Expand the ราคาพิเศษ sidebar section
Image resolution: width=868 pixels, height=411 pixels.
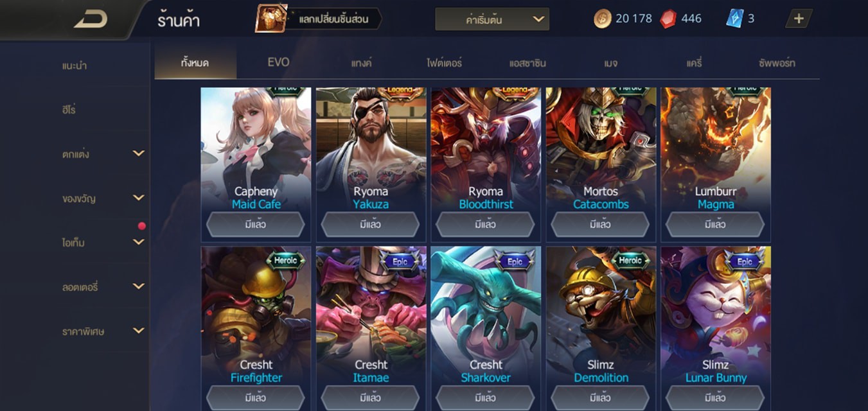pos(138,331)
